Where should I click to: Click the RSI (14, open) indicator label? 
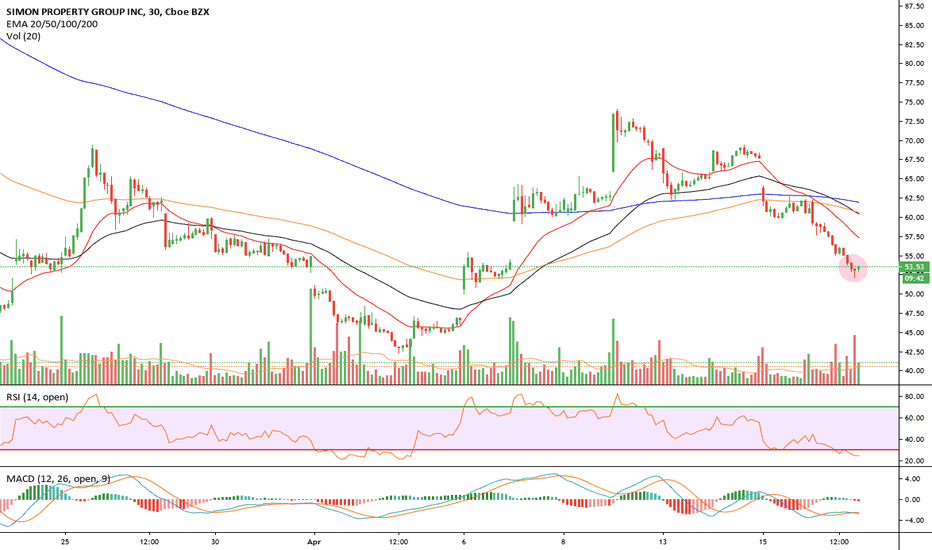tap(37, 397)
